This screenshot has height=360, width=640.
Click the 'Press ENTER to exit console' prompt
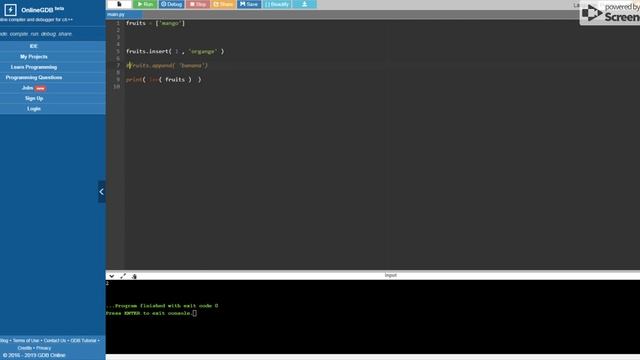coord(149,313)
